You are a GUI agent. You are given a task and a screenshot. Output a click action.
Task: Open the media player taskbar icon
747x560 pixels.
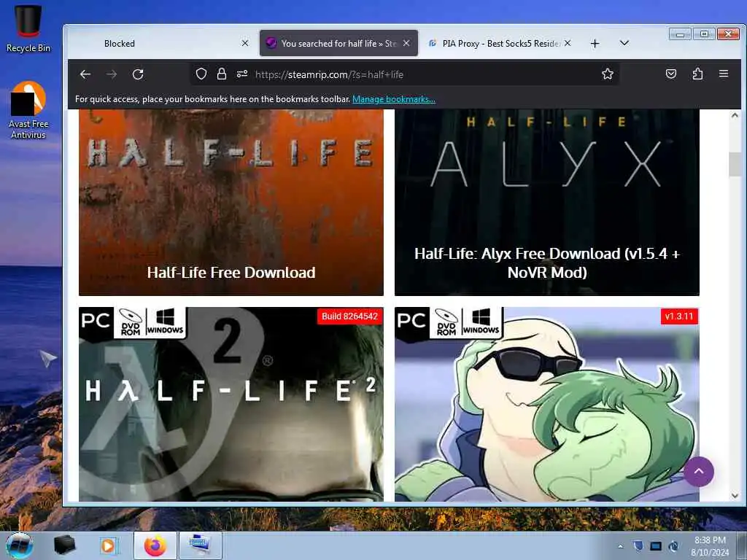coord(108,545)
